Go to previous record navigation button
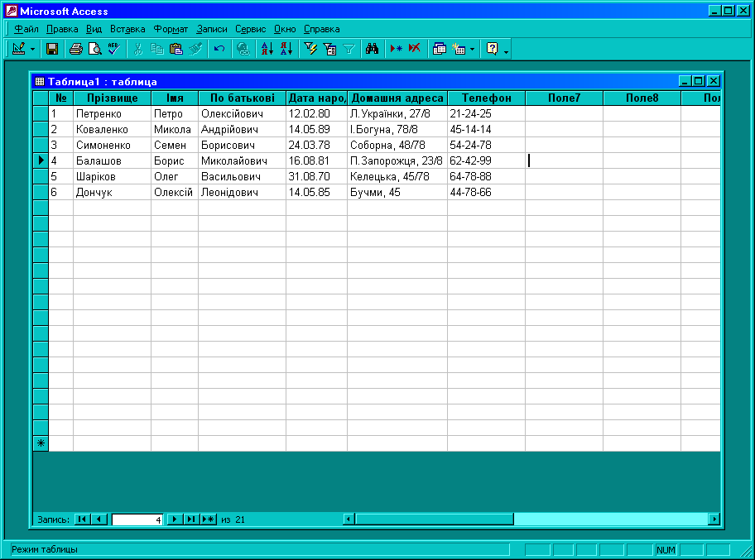This screenshot has height=560, width=755. pyautogui.click(x=99, y=519)
